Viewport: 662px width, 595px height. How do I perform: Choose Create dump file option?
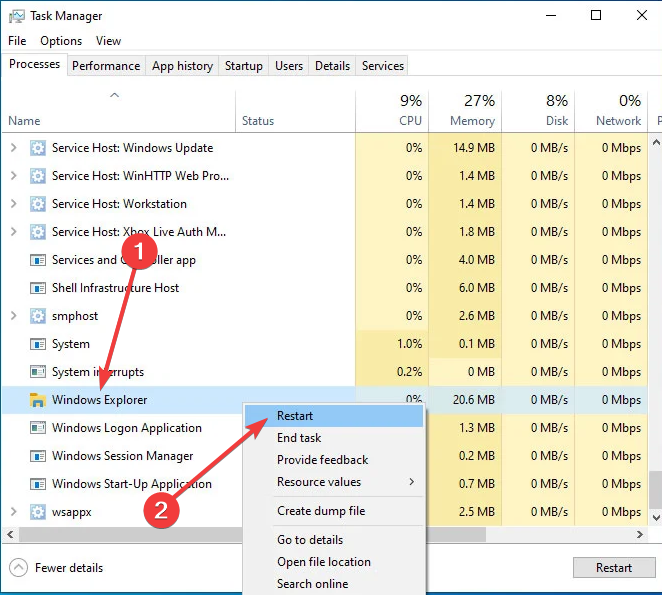click(x=334, y=511)
